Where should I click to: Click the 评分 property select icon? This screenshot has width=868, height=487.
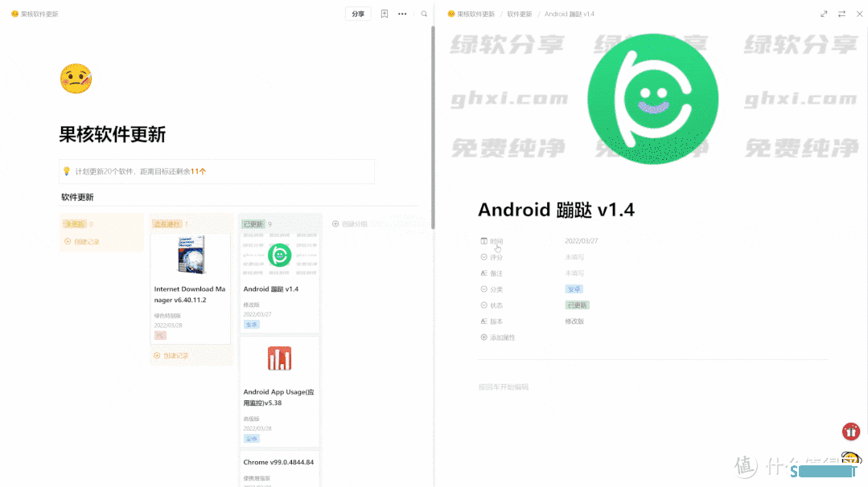483,257
